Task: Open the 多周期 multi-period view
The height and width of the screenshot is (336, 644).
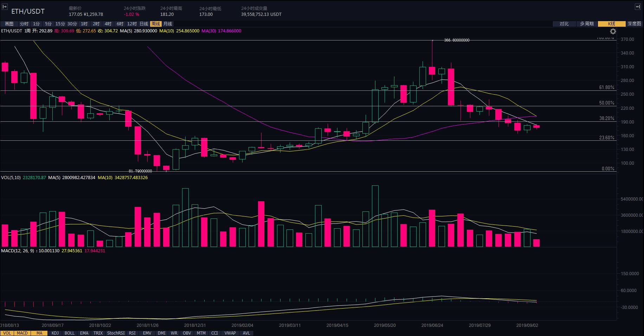Action: (587, 24)
